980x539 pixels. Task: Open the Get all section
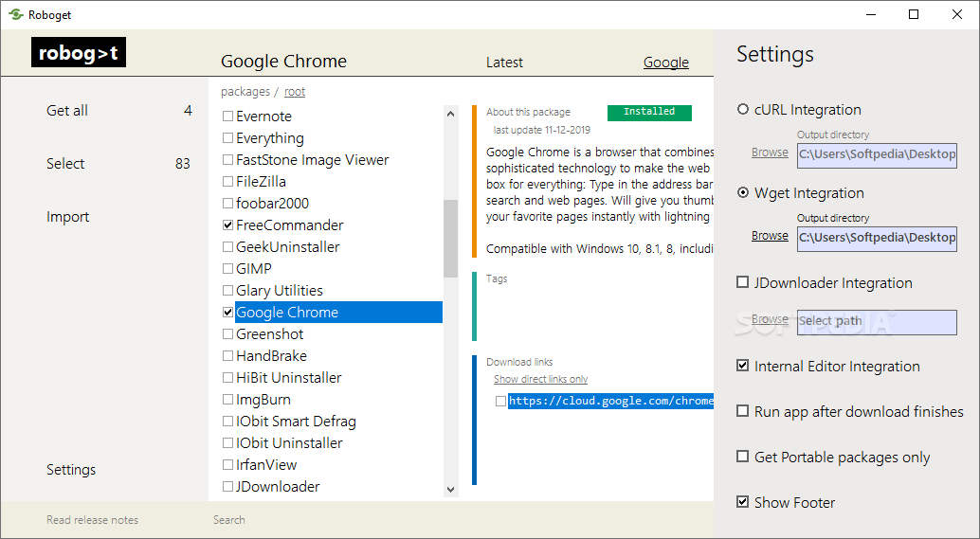(67, 111)
